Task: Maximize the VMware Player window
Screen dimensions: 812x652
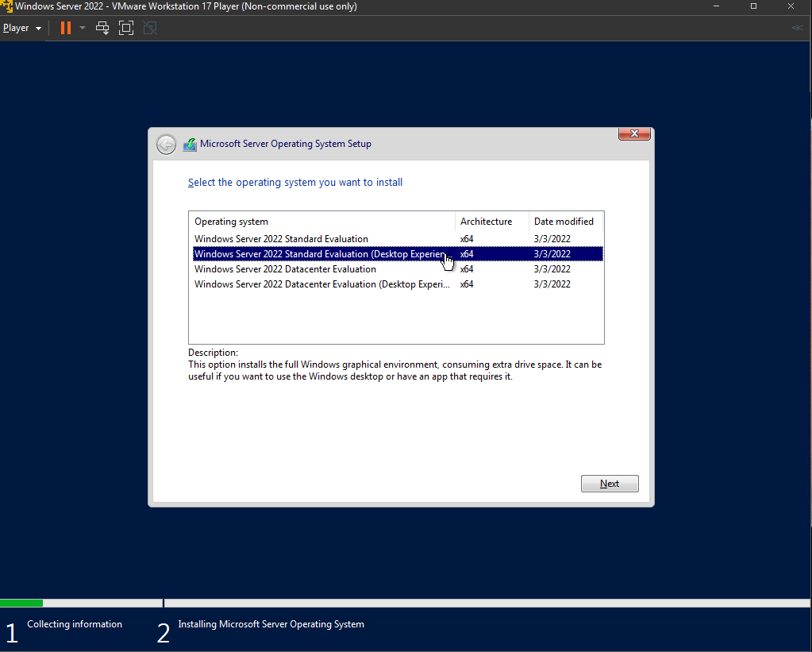Action: (x=753, y=6)
